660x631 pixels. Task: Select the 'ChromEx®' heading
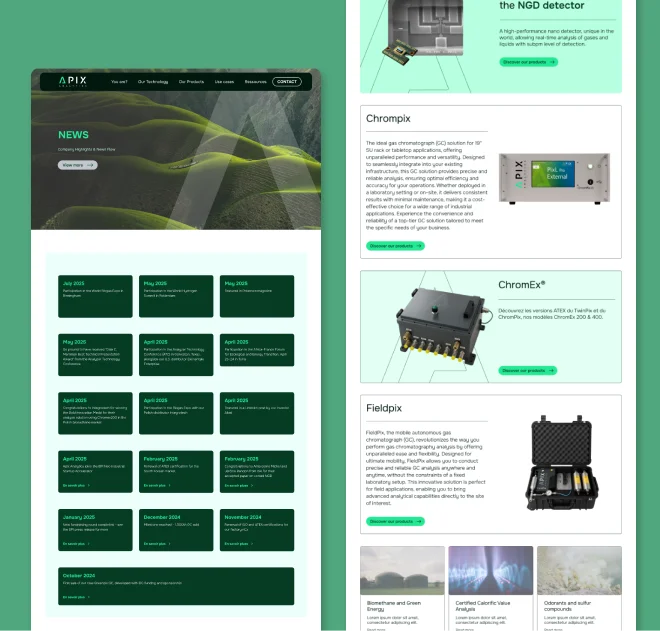[x=522, y=285]
